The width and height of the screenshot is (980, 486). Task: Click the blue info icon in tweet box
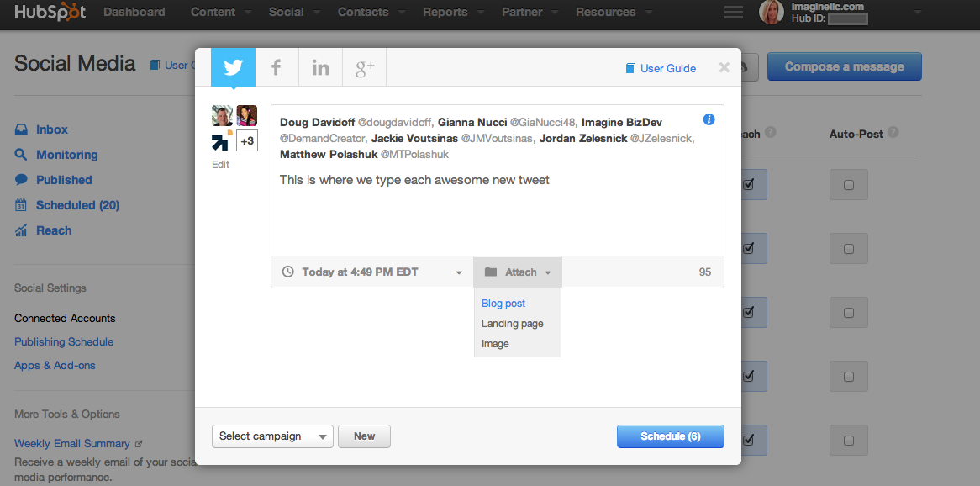click(x=709, y=119)
